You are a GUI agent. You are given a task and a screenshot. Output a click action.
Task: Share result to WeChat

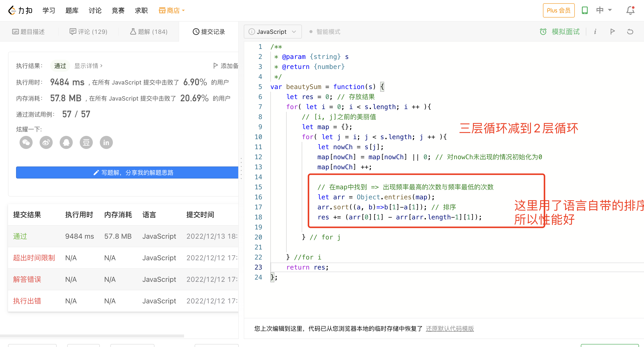point(26,142)
